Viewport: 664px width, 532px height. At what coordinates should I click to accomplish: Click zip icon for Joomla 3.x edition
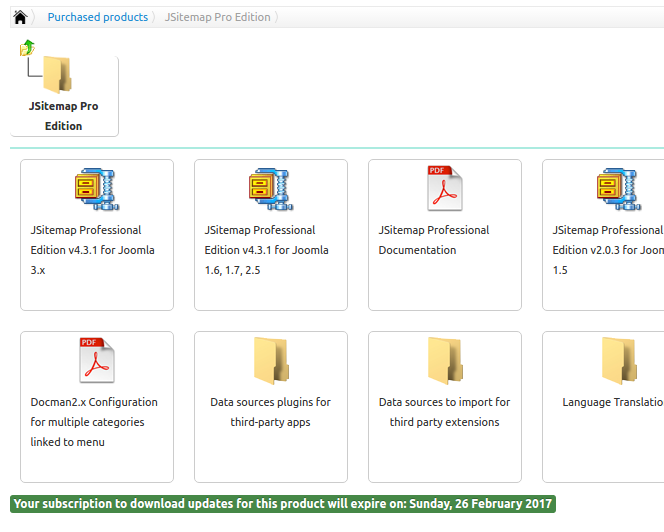pyautogui.click(x=97, y=189)
